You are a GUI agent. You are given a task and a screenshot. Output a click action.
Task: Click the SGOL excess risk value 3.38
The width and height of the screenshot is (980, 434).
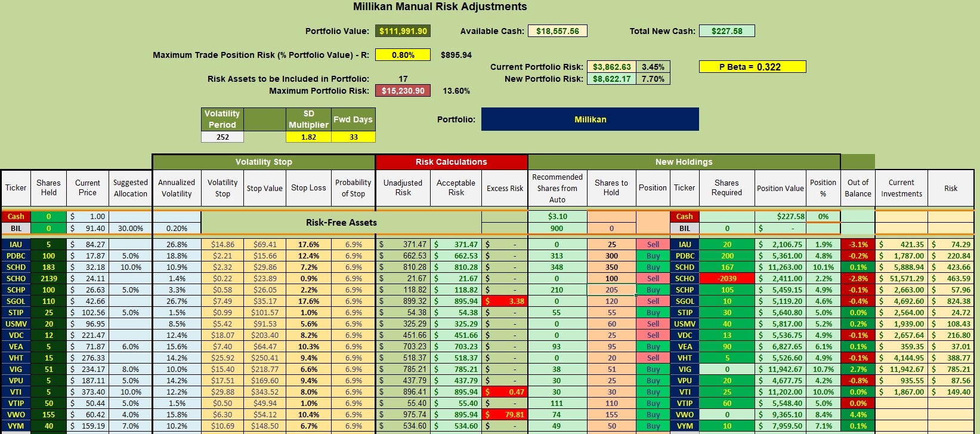(505, 301)
